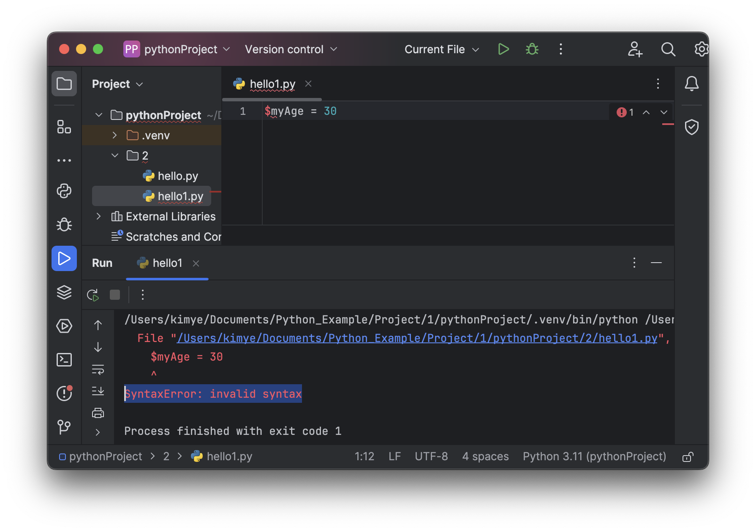Open the Version control dropdown
The width and height of the screenshot is (756, 532).
pyautogui.click(x=291, y=49)
